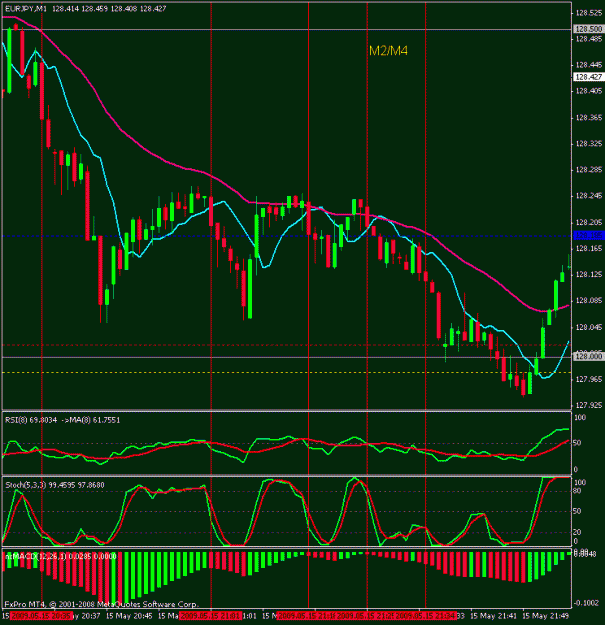
Task: Select the yellow M2/M4 text label
Action: coord(388,51)
